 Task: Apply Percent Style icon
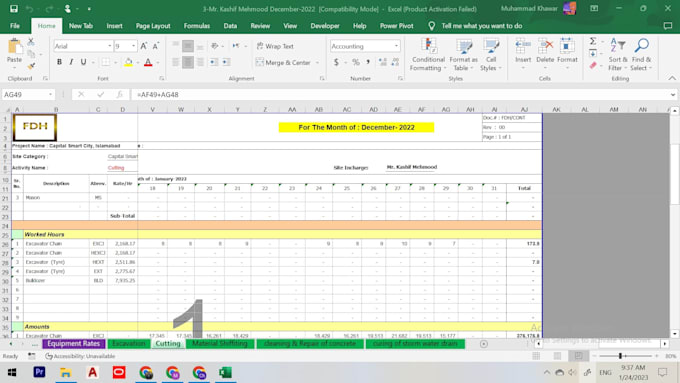[356, 62]
